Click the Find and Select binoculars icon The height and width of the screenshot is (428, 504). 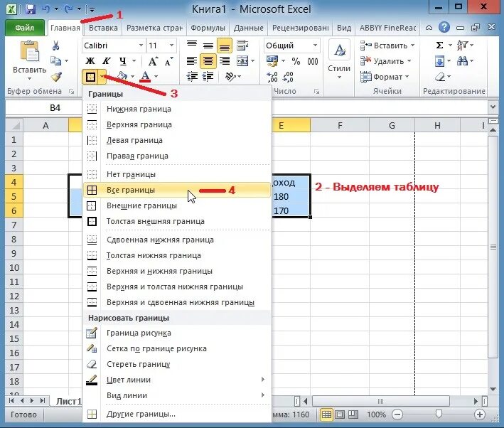tap(462, 60)
